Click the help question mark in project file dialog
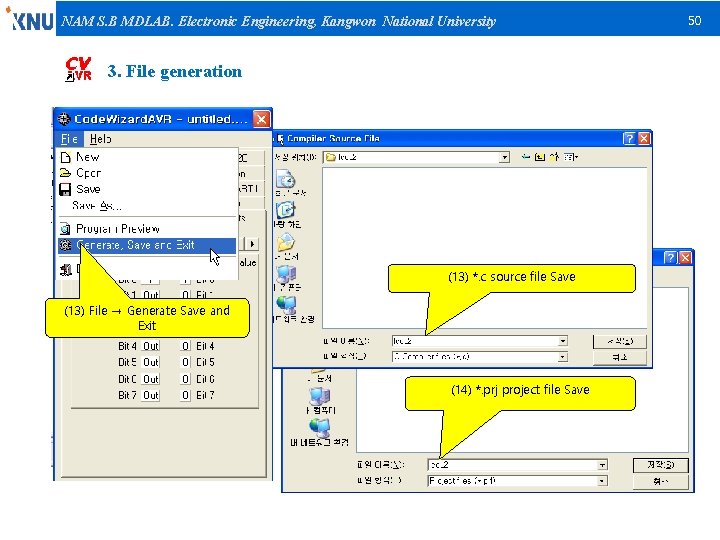This screenshot has width=720, height=540. pos(670,258)
